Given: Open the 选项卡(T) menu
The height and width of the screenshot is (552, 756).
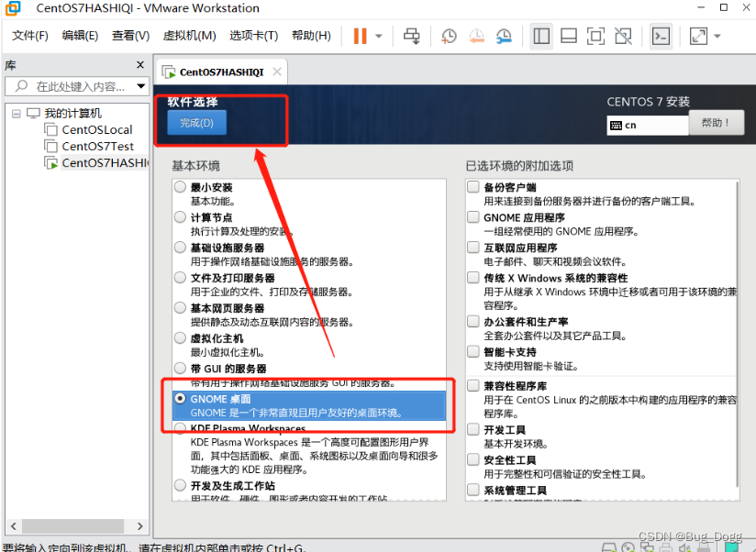Looking at the screenshot, I should coord(253,36).
